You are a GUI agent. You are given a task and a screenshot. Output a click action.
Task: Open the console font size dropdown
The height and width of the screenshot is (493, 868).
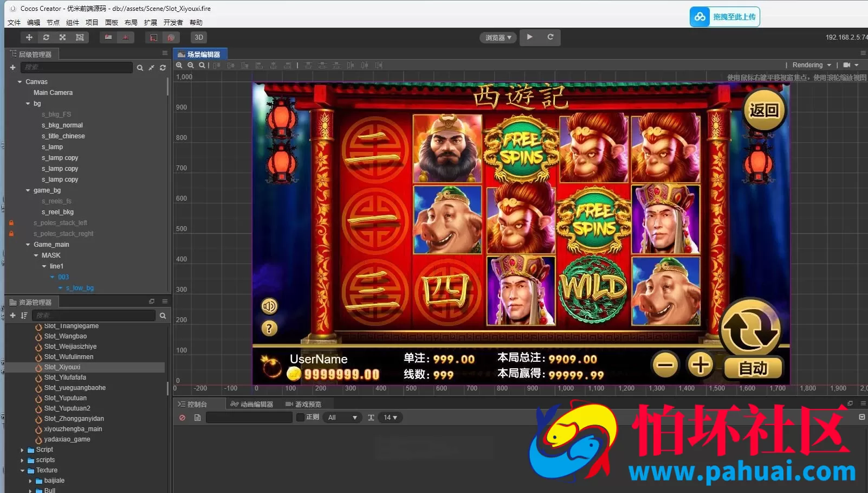pyautogui.click(x=391, y=418)
